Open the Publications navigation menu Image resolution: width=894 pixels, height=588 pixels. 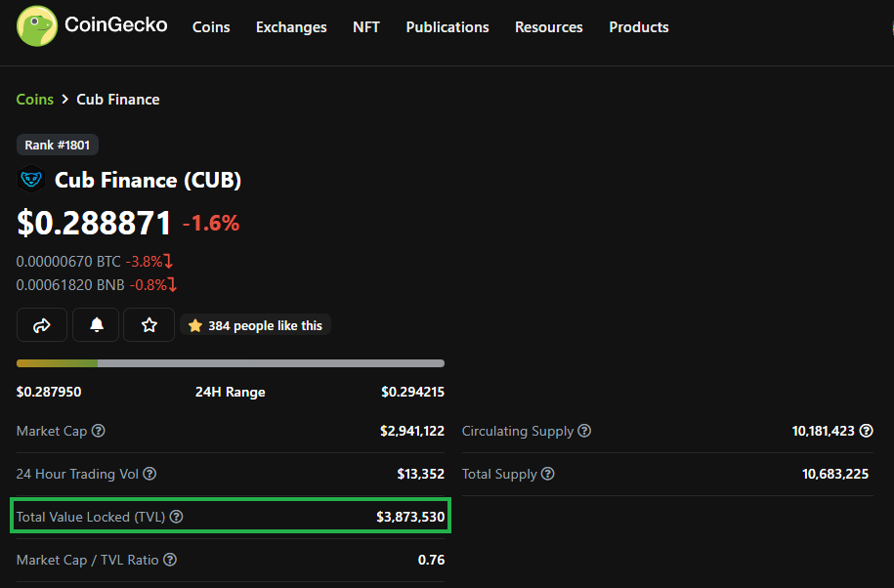(447, 26)
